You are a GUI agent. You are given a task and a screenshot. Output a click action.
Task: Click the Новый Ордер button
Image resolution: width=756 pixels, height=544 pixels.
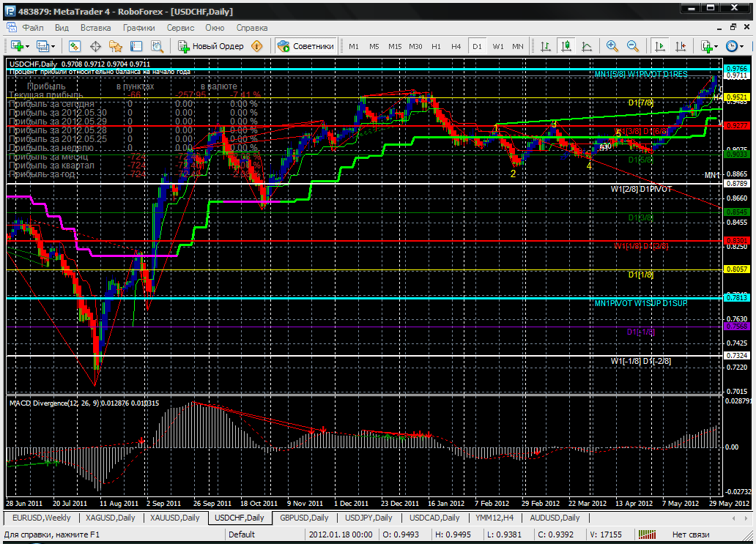[211, 46]
